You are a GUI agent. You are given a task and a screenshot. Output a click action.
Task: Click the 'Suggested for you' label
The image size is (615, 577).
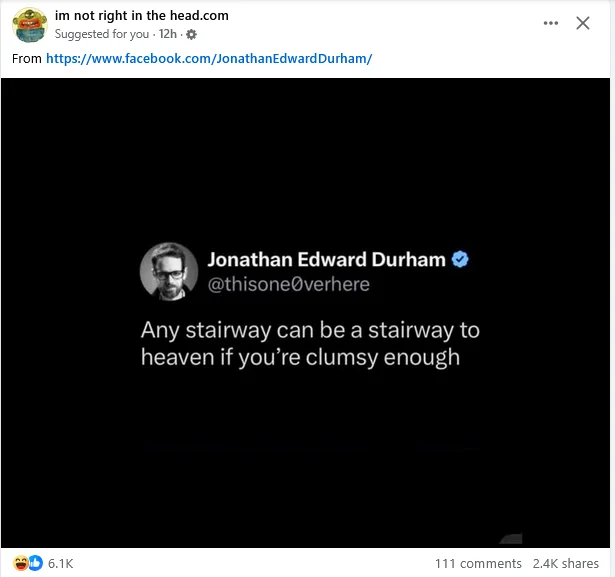point(102,35)
